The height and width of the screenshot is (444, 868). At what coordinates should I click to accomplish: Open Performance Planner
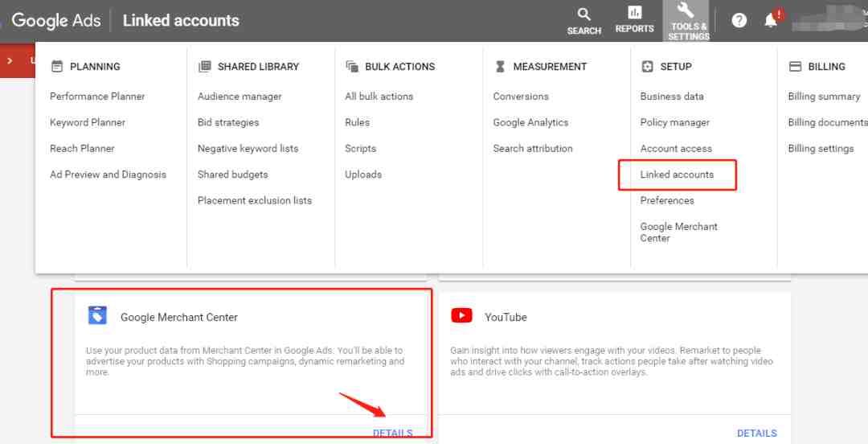click(x=97, y=97)
